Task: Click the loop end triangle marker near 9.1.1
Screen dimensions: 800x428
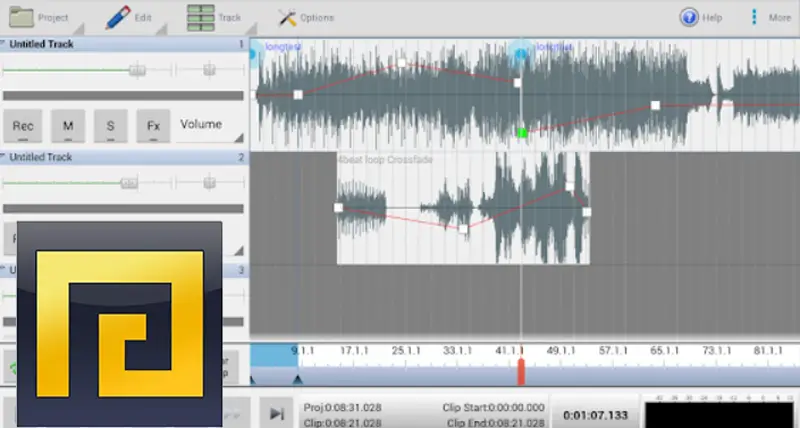Action: (298, 380)
